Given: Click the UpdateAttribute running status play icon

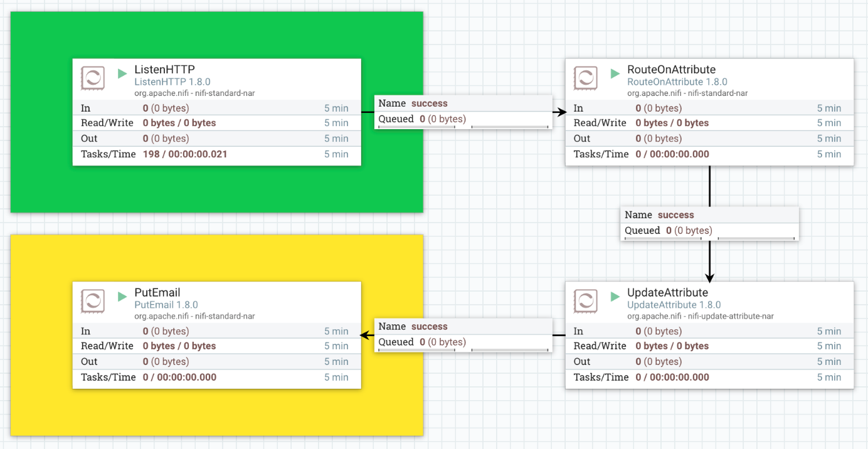Looking at the screenshot, I should tap(615, 297).
